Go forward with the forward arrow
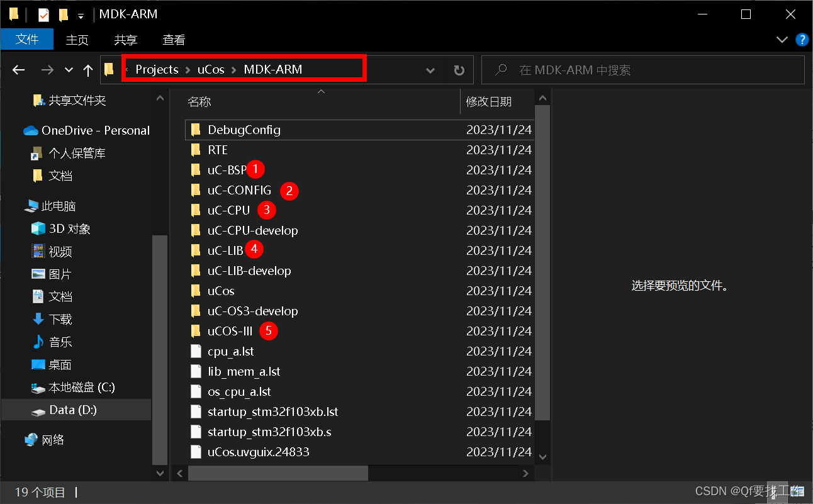The height and width of the screenshot is (504, 813). tap(47, 70)
